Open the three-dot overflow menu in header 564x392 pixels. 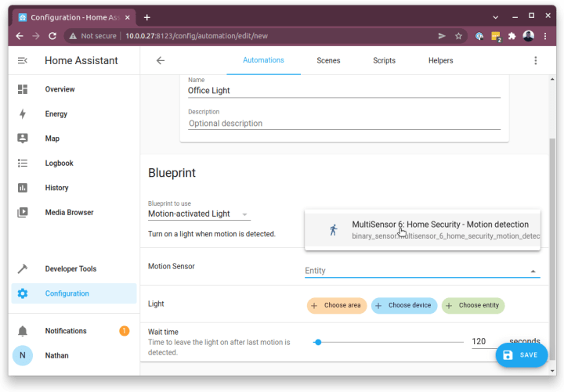pos(535,60)
